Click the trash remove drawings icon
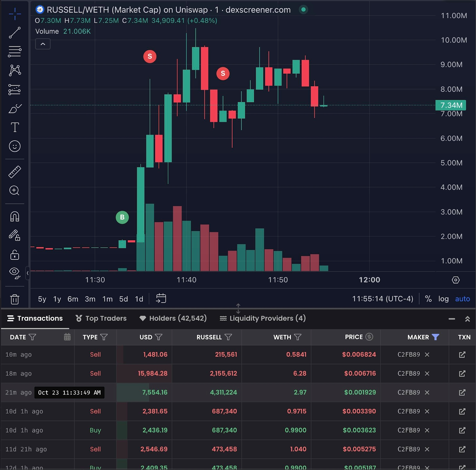 coord(15,299)
